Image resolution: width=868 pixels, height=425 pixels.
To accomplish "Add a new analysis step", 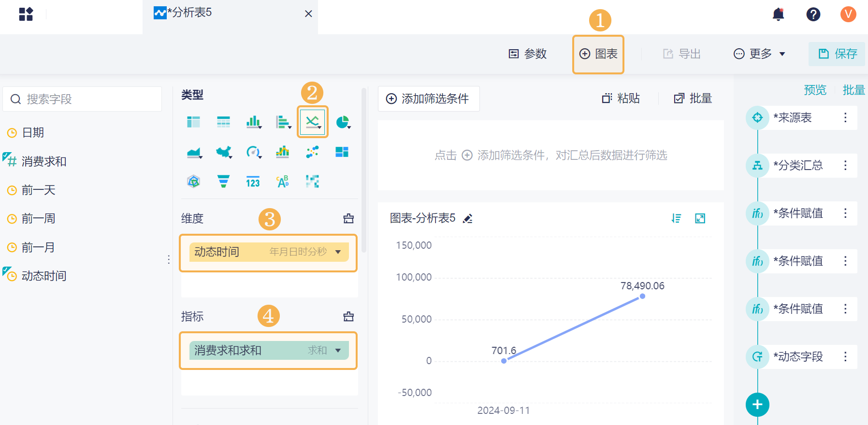I will pos(757,405).
